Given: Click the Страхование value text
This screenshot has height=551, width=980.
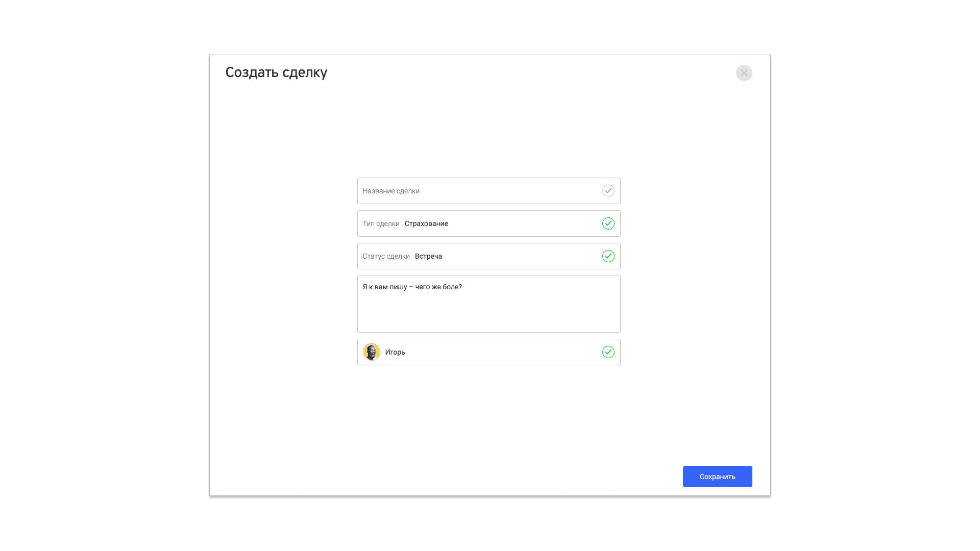Looking at the screenshot, I should (426, 223).
